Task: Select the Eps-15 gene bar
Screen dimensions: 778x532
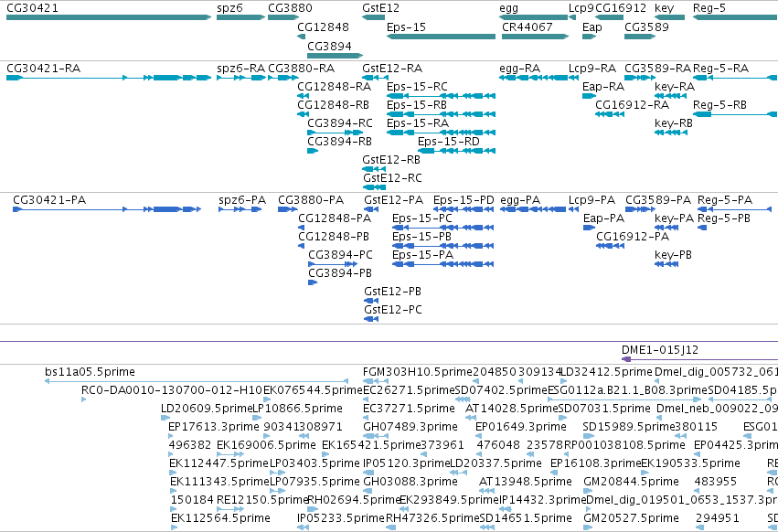Action: click(x=441, y=37)
